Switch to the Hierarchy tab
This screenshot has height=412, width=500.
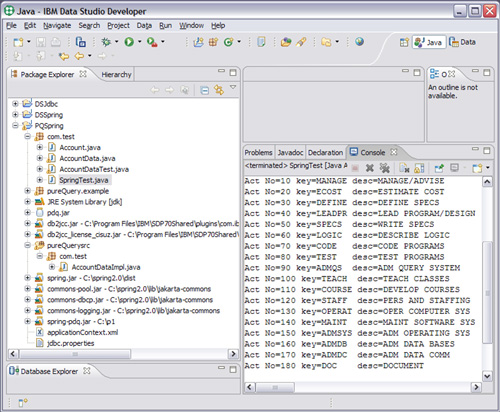(x=116, y=75)
